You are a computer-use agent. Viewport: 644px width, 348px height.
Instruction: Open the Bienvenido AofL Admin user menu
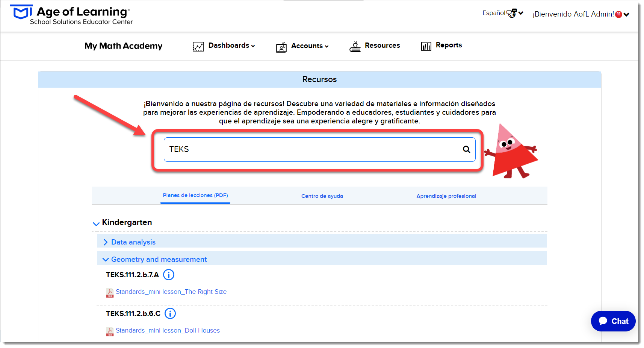coord(581,14)
